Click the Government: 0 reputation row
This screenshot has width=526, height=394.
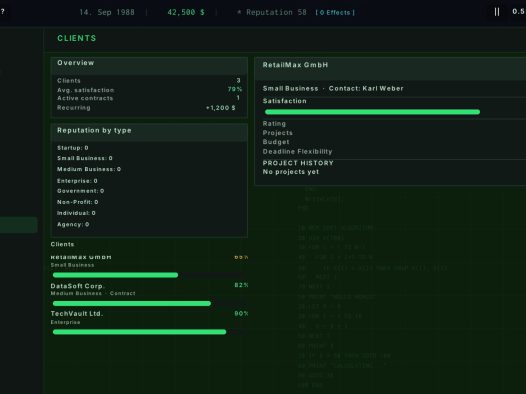[81, 191]
